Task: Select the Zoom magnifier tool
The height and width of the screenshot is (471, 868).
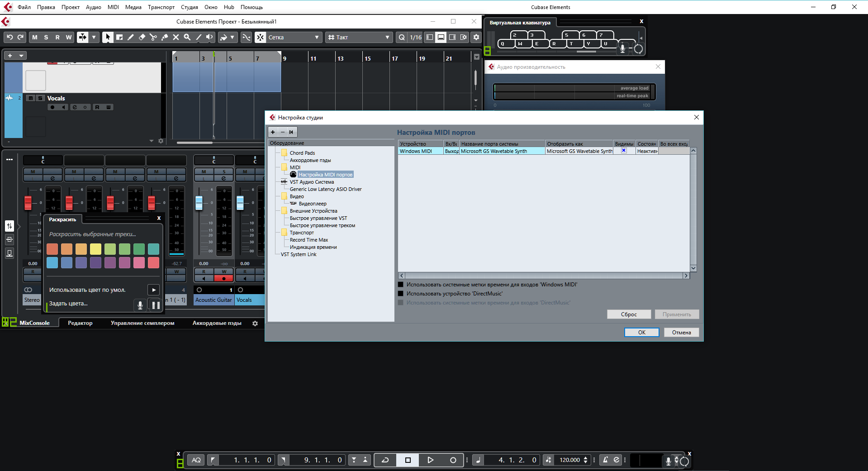Action: point(187,37)
